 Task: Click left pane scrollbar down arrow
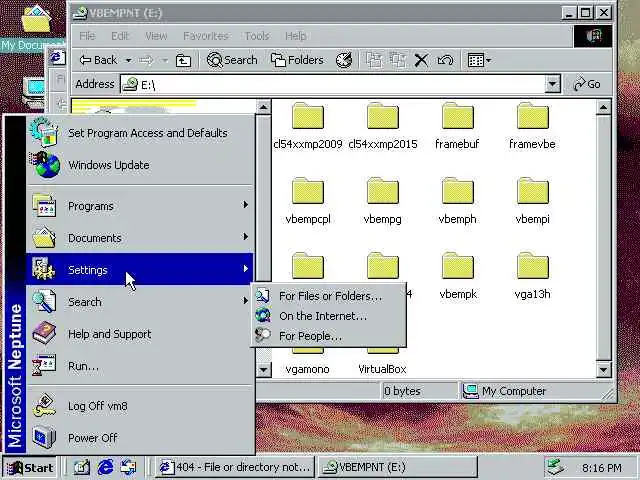264,370
